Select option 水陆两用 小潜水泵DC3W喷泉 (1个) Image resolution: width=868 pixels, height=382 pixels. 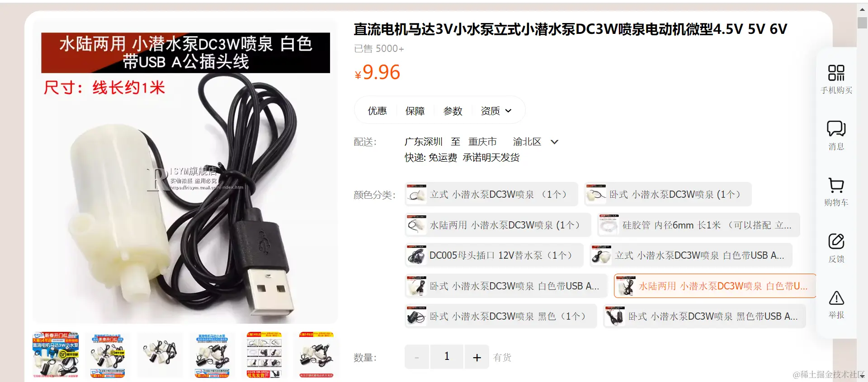498,225
